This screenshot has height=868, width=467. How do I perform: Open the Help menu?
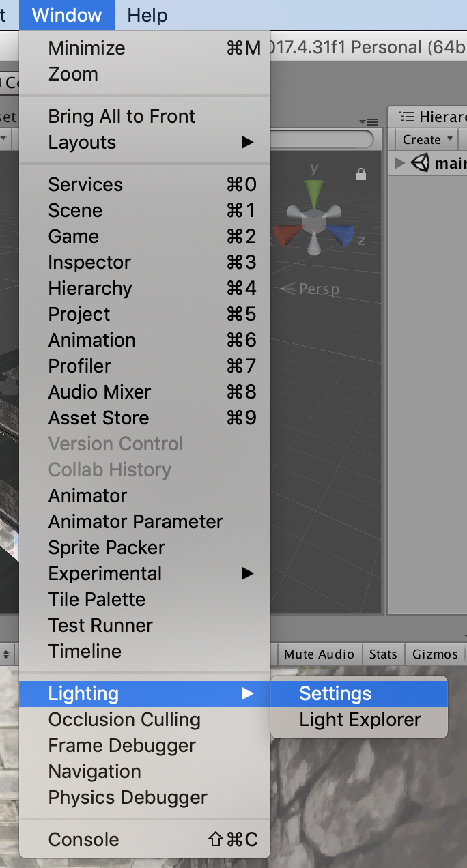pos(147,15)
